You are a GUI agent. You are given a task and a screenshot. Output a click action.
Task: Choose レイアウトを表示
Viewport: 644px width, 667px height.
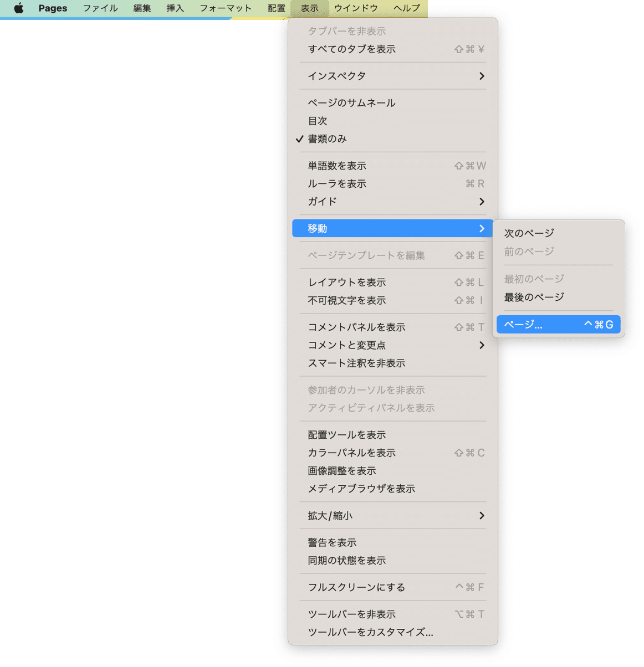coord(393,283)
